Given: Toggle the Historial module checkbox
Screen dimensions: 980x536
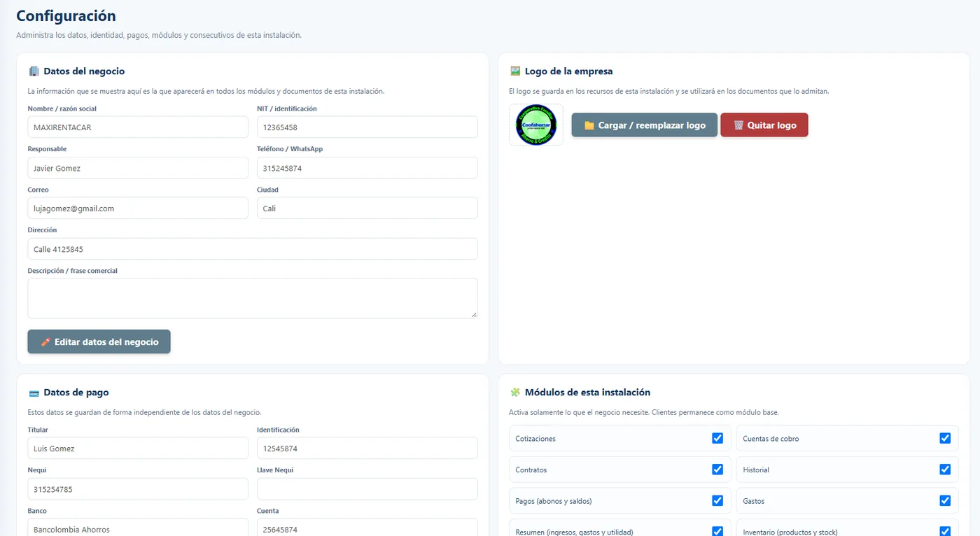Looking at the screenshot, I should [x=945, y=470].
